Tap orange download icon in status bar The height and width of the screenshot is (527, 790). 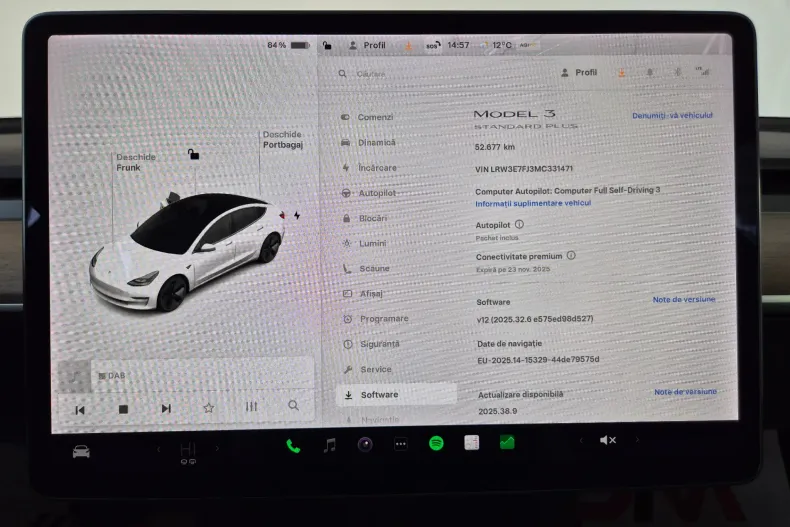point(409,46)
